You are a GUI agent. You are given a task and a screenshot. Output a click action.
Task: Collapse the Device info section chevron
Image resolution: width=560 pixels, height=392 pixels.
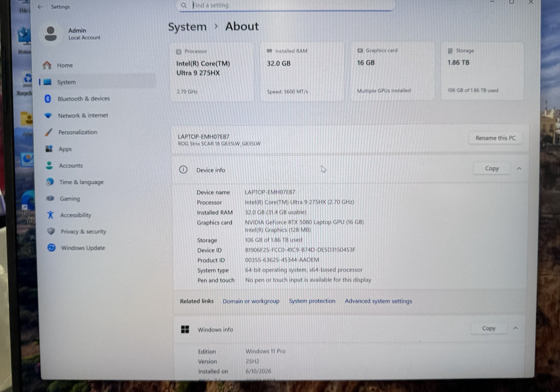tap(519, 169)
